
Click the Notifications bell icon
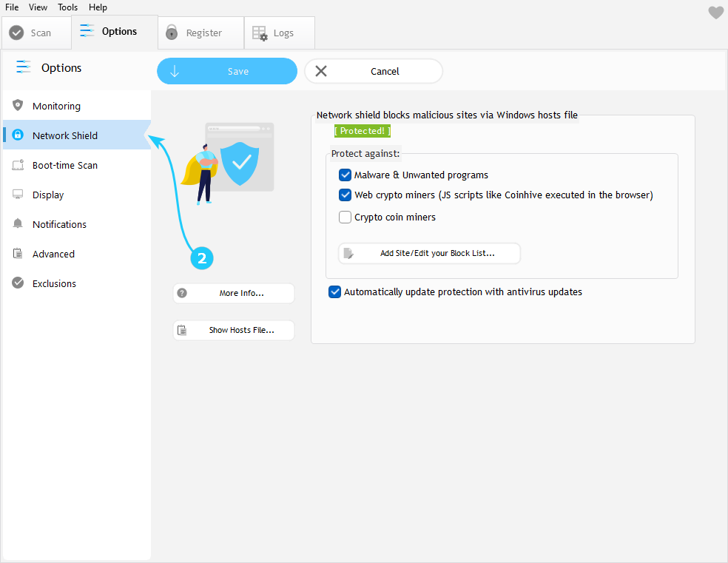18,224
